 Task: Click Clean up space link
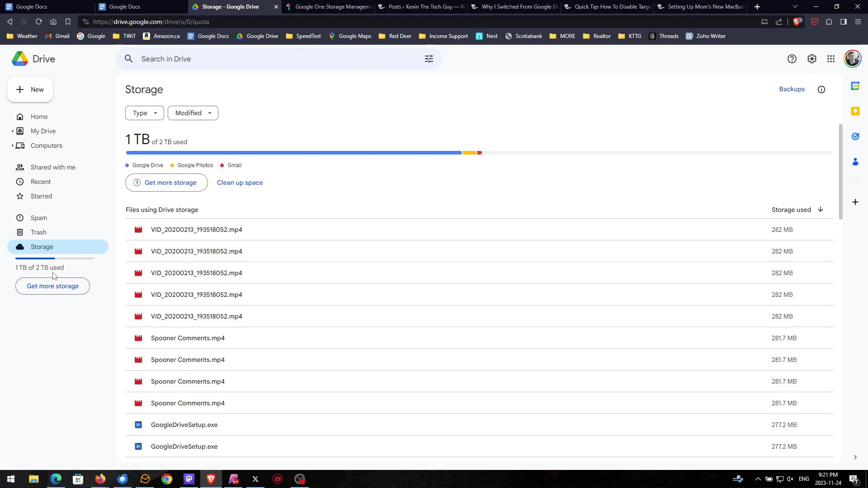pyautogui.click(x=240, y=183)
